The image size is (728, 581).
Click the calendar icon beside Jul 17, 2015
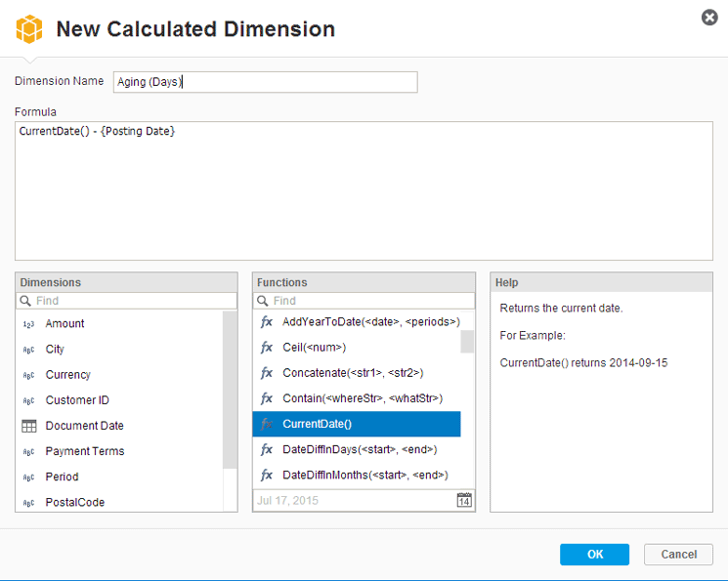[x=465, y=501]
